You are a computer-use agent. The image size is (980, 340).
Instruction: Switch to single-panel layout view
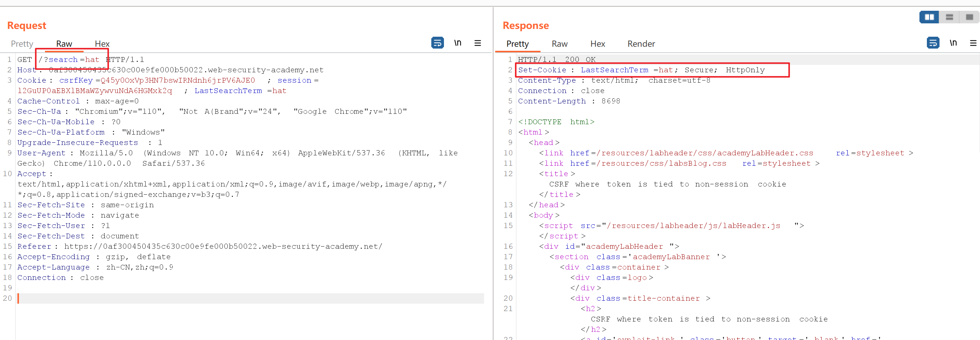(969, 17)
